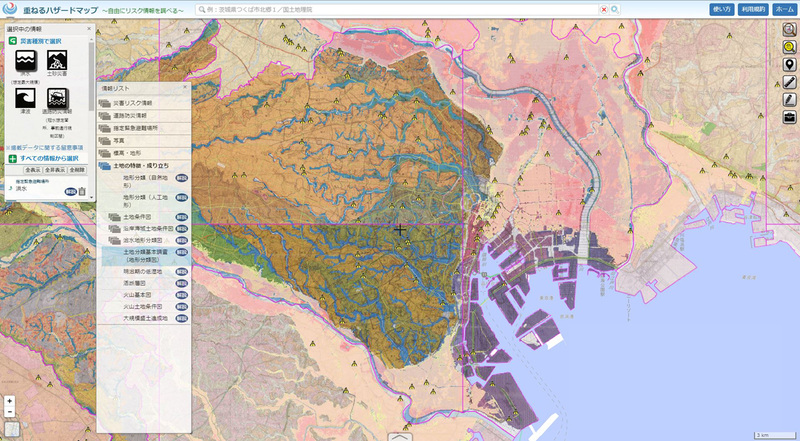Open the 使い方 help page
Image resolution: width=800 pixels, height=441 pixels.
pos(722,10)
